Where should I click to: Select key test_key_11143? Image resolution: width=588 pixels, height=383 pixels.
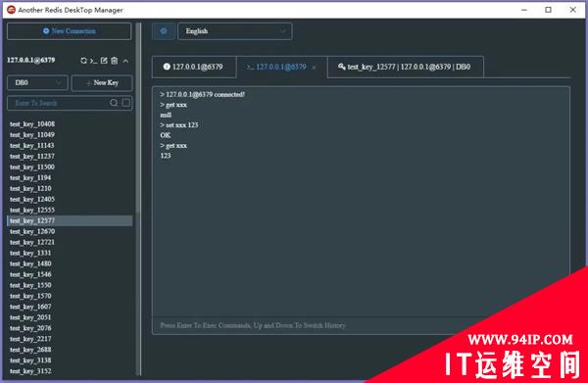[70, 145]
